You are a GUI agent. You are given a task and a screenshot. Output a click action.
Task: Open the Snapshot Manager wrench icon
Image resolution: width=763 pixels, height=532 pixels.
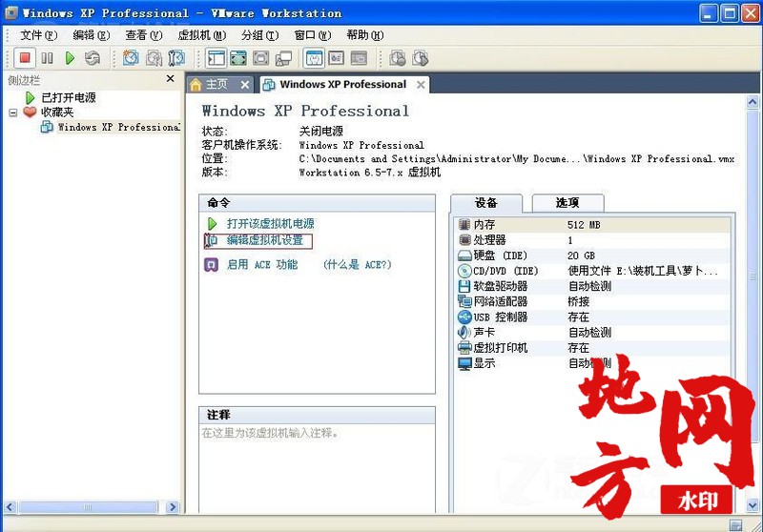(x=176, y=58)
